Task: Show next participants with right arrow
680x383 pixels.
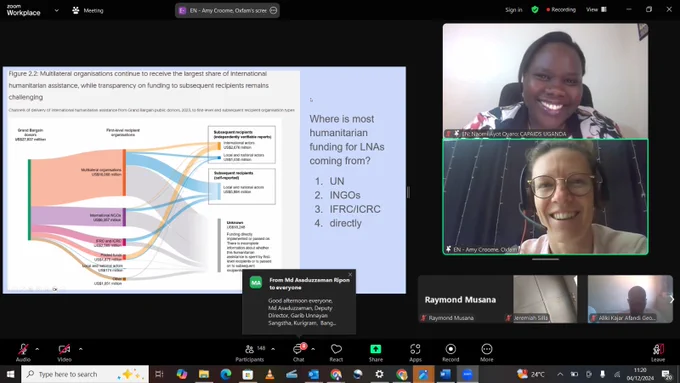Action: click(672, 299)
